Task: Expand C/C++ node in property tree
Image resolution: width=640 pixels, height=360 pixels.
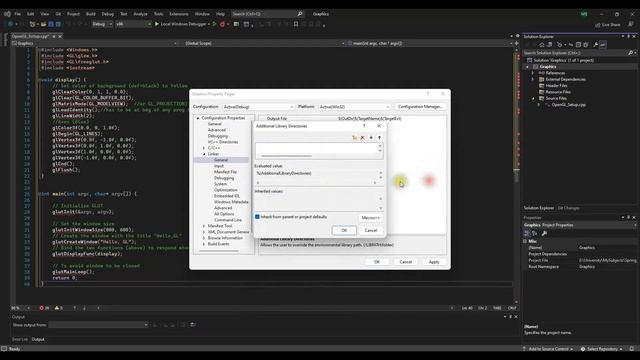Action: click(204, 148)
